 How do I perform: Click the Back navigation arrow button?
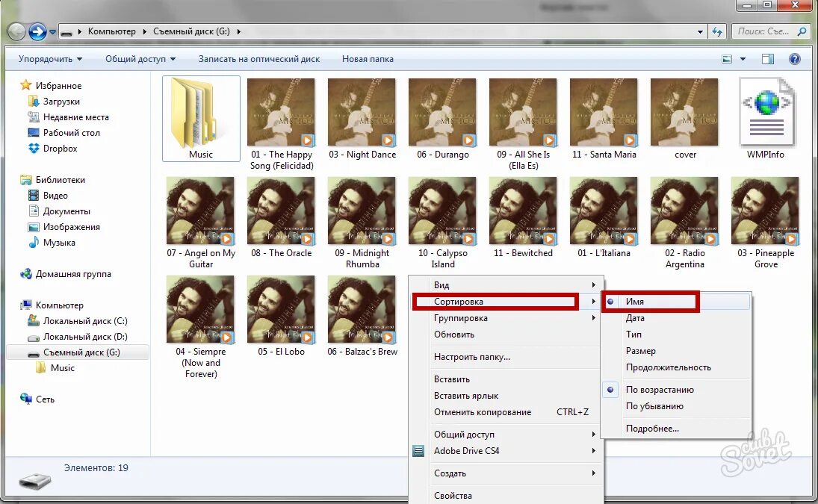pyautogui.click(x=16, y=32)
